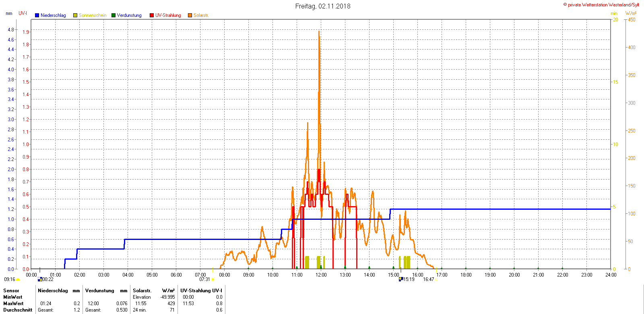The height and width of the screenshot is (314, 644).
Task: Click the orange Solarstr. legend swatch
Action: coord(190,15)
